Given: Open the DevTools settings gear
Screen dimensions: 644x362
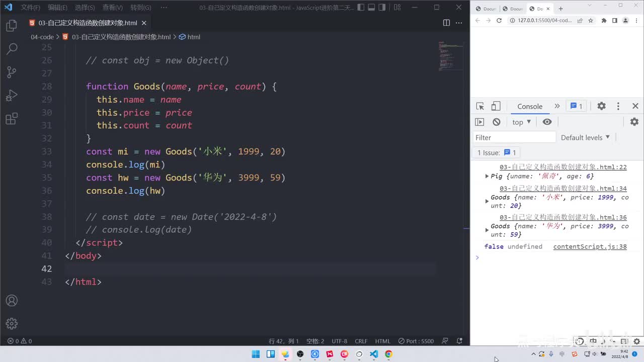Looking at the screenshot, I should tap(601, 106).
